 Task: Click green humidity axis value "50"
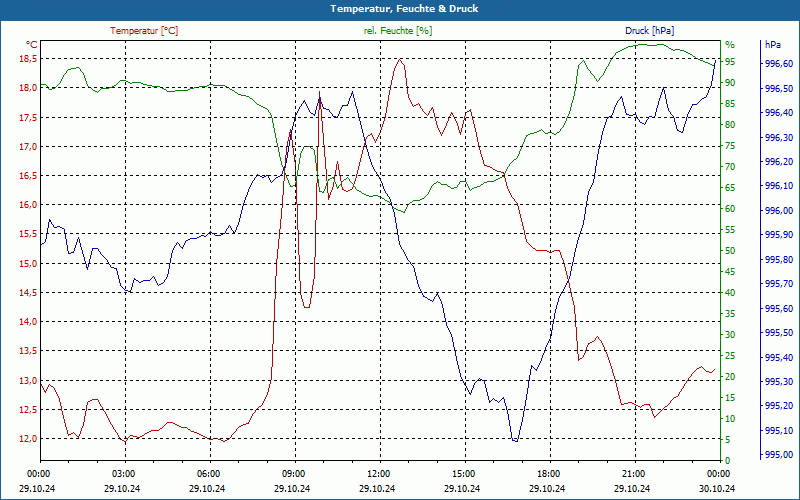click(x=730, y=251)
